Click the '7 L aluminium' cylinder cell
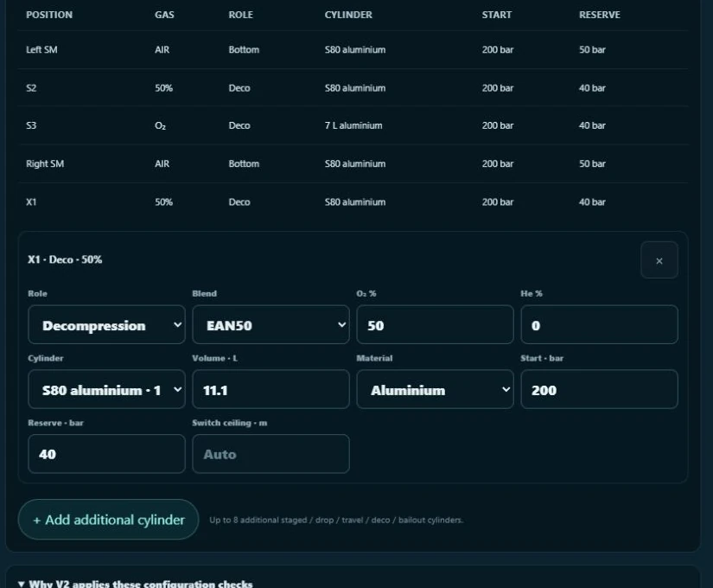The height and width of the screenshot is (588, 713). [353, 125]
